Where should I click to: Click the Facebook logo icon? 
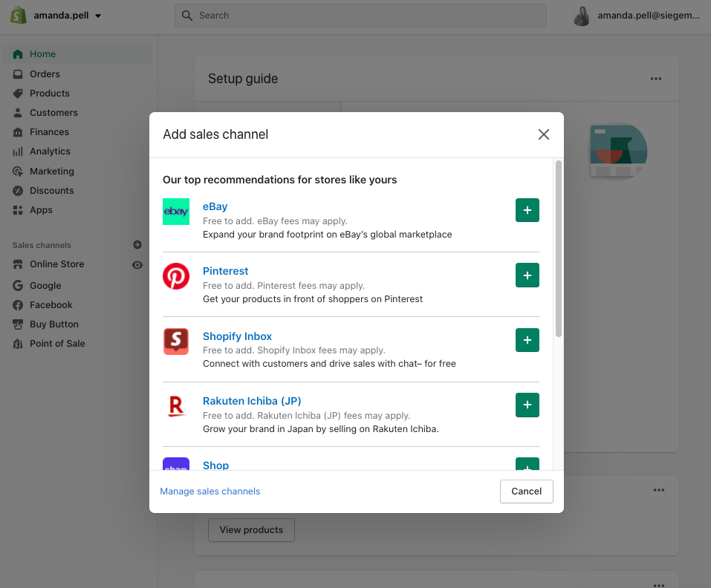click(18, 305)
